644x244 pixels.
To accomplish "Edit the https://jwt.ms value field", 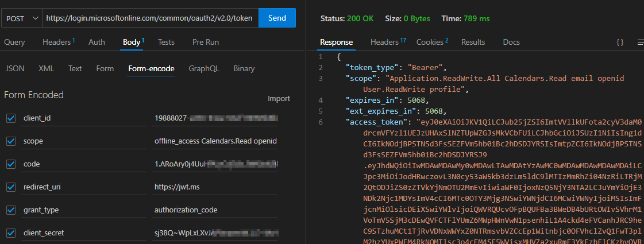I will tap(215, 187).
